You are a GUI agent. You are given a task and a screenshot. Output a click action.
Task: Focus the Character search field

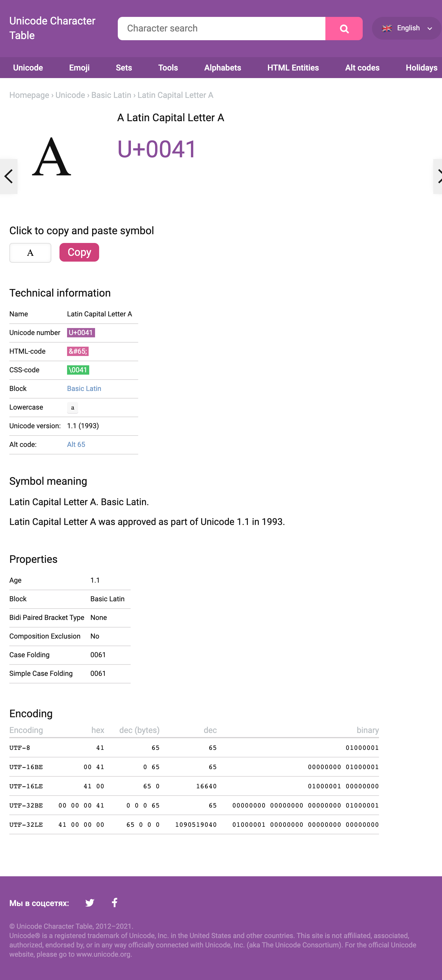coord(221,29)
